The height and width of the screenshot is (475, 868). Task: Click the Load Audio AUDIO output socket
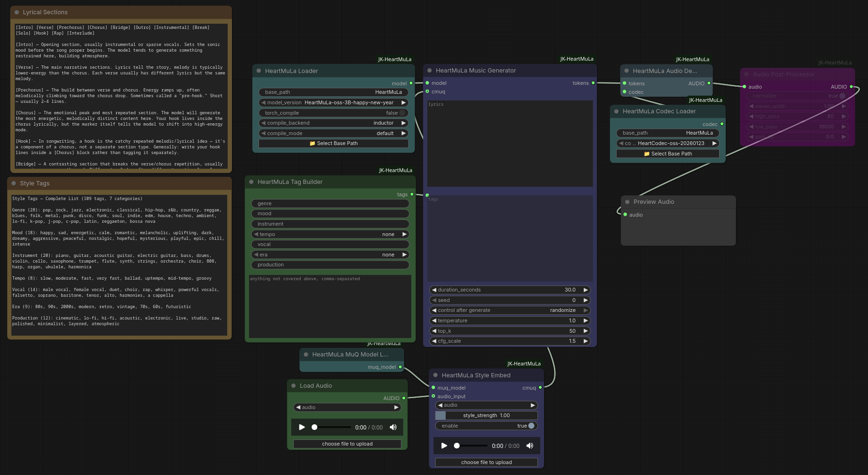(404, 398)
